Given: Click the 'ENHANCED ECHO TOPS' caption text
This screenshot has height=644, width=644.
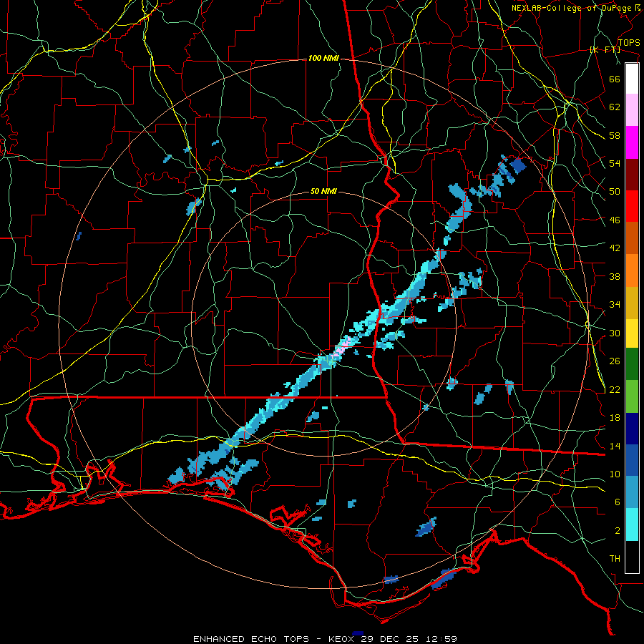Looking at the screenshot, I should pyautogui.click(x=251, y=639).
